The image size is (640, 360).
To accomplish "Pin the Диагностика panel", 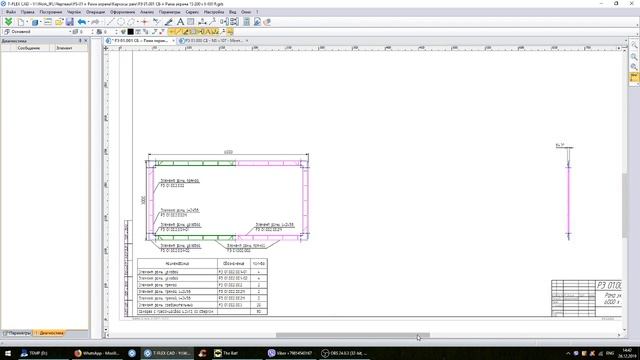I will pyautogui.click(x=80, y=41).
